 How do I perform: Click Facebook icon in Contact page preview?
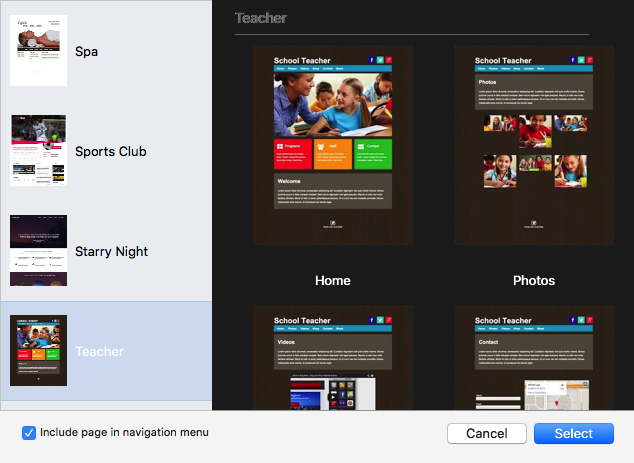point(573,320)
